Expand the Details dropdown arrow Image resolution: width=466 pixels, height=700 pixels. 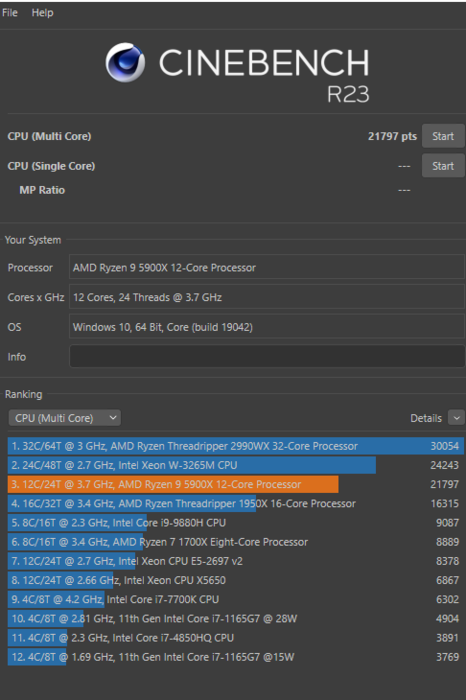[456, 418]
